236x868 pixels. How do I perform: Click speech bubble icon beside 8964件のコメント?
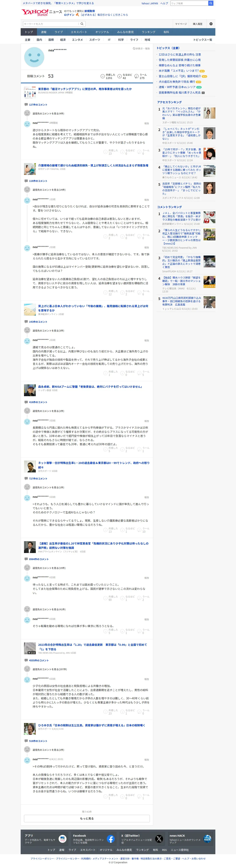(x=26, y=559)
